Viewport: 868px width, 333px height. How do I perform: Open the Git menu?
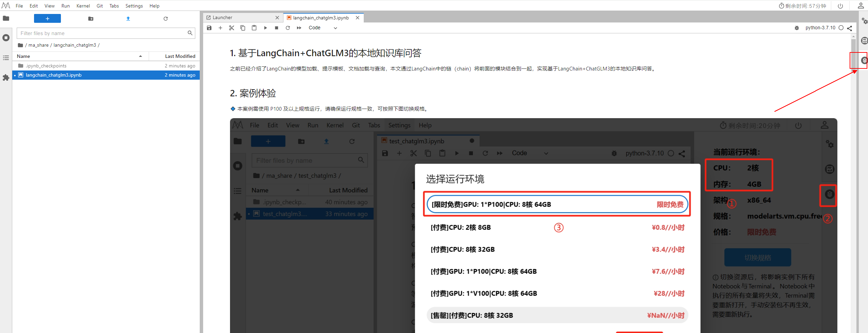[x=100, y=6]
